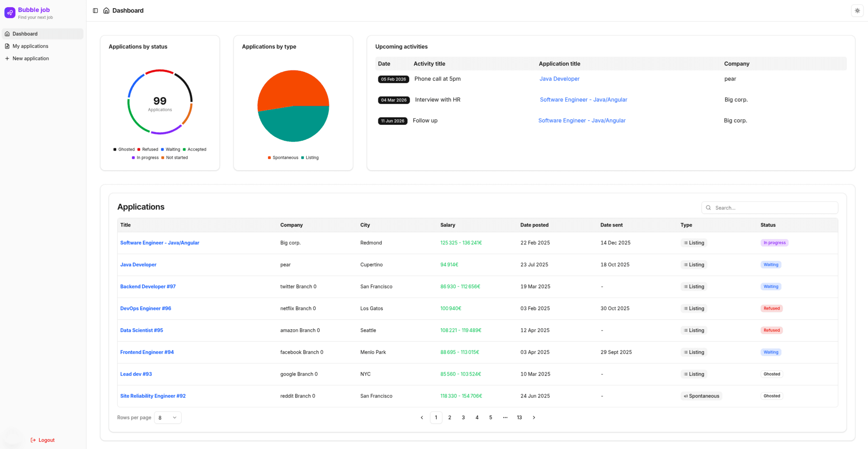Image resolution: width=868 pixels, height=449 pixels.
Task: Go to page 13 of applications
Action: 519,417
